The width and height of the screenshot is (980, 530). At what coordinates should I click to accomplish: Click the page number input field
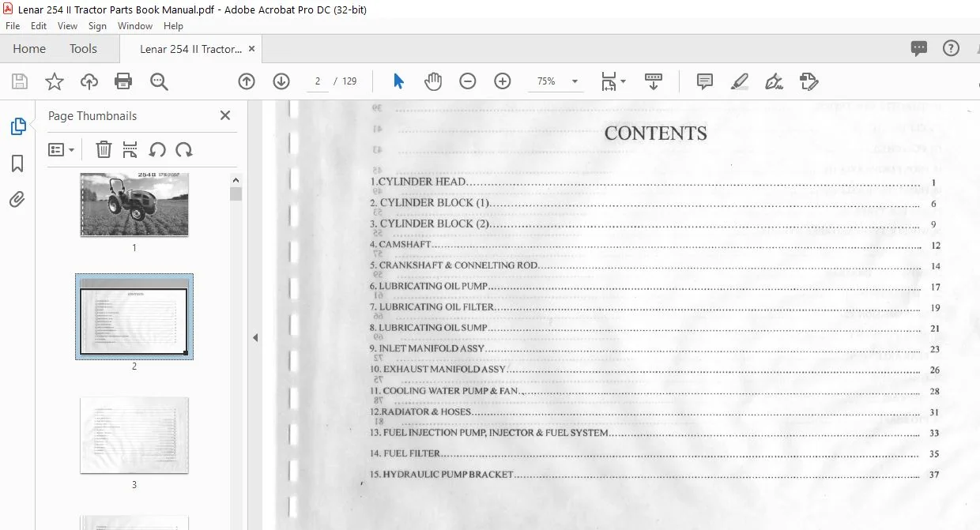pos(317,81)
